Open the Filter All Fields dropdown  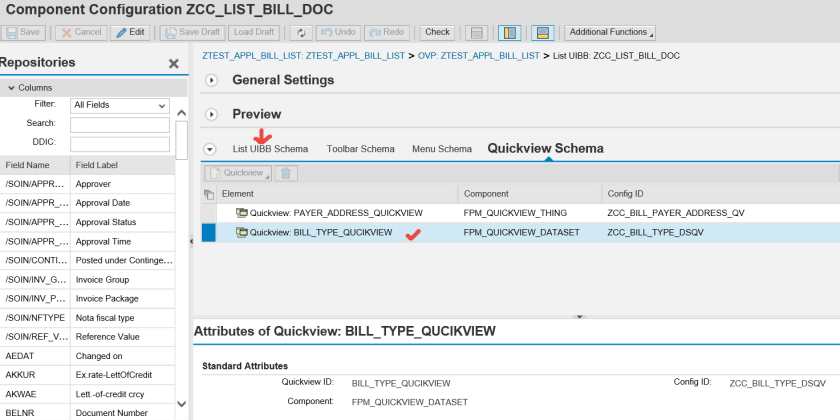click(120, 106)
